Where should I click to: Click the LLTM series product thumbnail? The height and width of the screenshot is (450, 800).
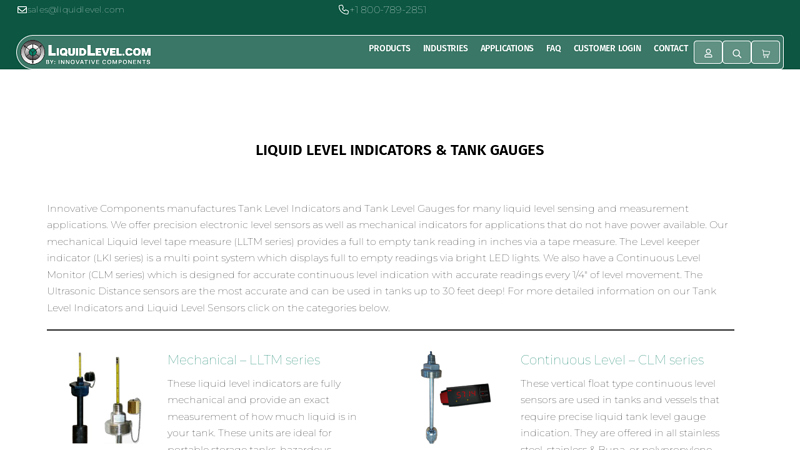(x=105, y=398)
